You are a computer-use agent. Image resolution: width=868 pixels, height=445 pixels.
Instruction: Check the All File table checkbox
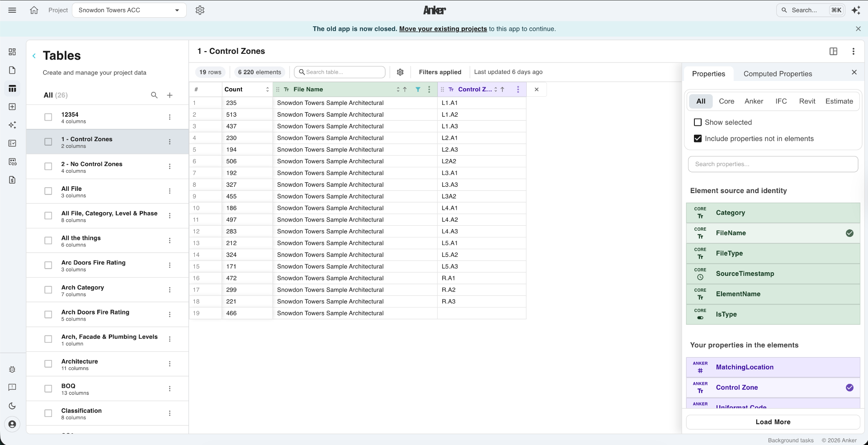click(x=48, y=191)
